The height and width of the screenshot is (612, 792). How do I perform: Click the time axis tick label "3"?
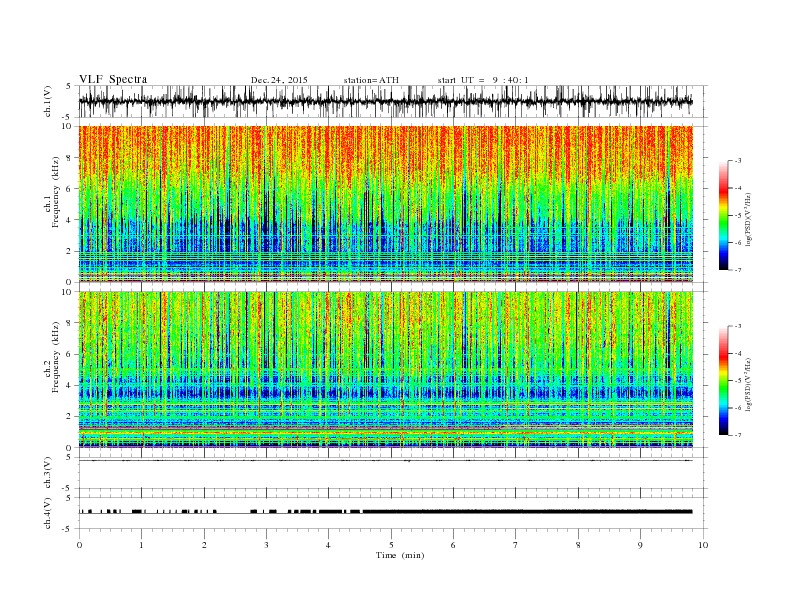pyautogui.click(x=266, y=545)
